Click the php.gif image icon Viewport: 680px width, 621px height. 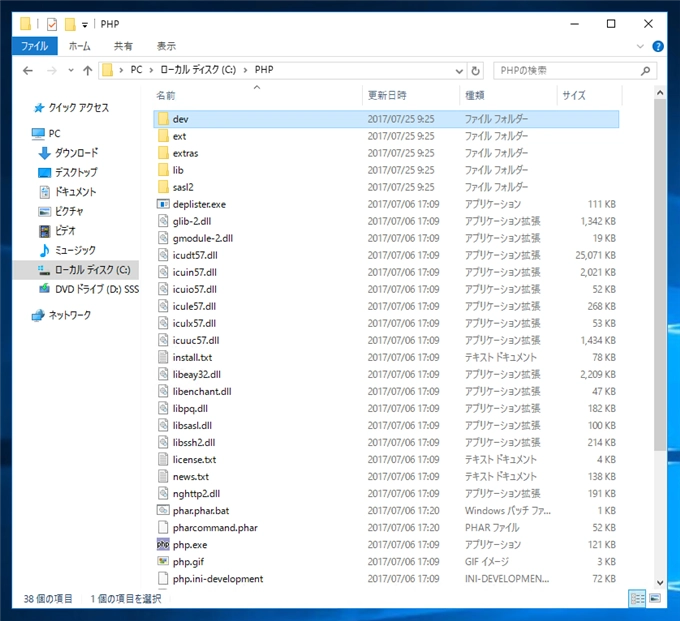point(163,561)
